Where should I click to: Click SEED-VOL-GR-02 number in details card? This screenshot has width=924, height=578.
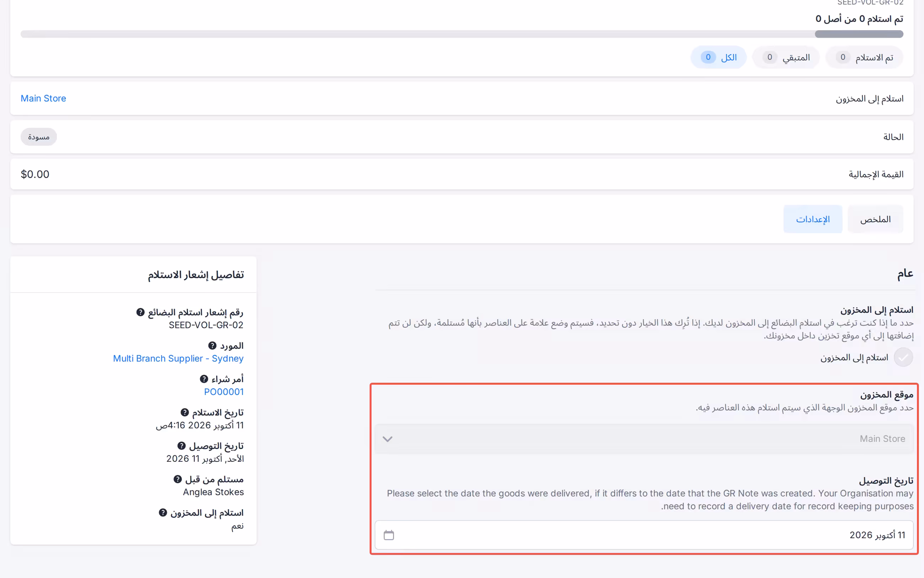click(x=206, y=325)
